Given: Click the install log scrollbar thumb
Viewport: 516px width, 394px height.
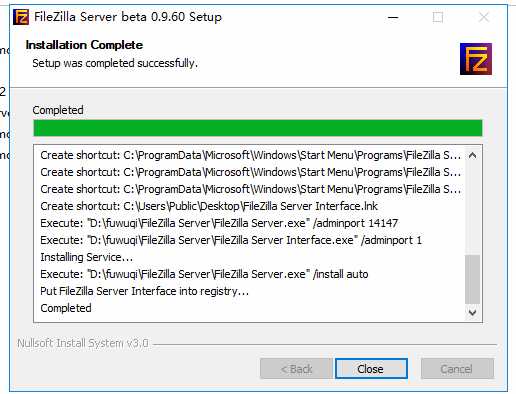Looking at the screenshot, I should coord(472,279).
